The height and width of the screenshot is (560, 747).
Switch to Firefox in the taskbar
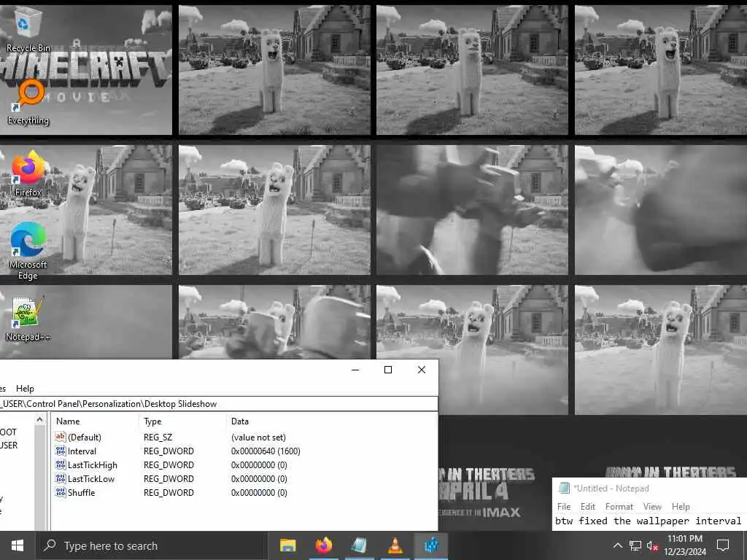[x=323, y=545]
